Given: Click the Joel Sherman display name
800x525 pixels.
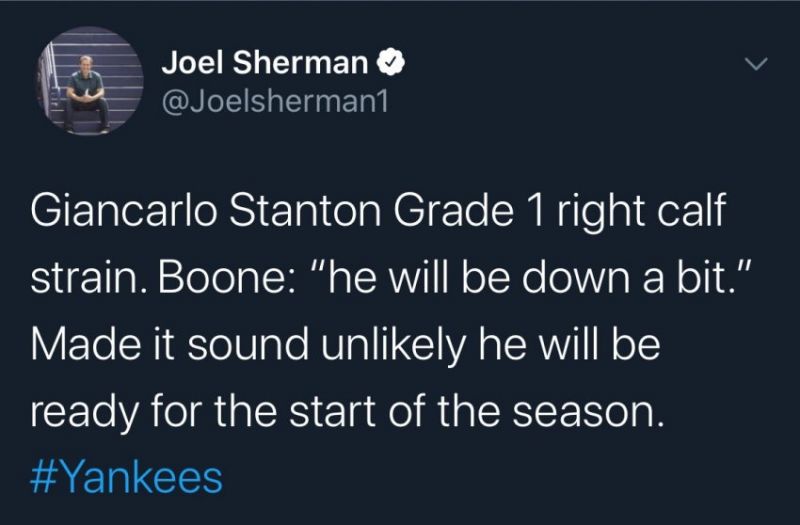Looking at the screenshot, I should point(264,64).
